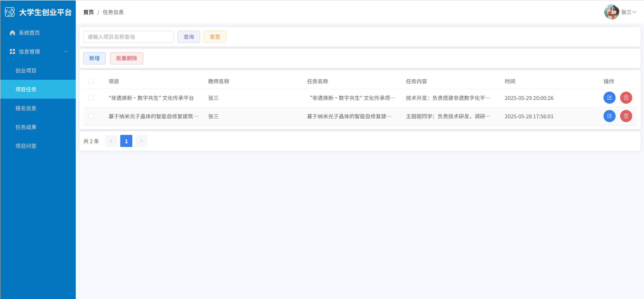Collapse the 信息管理 menu chevron
This screenshot has width=644, height=299.
(66, 52)
